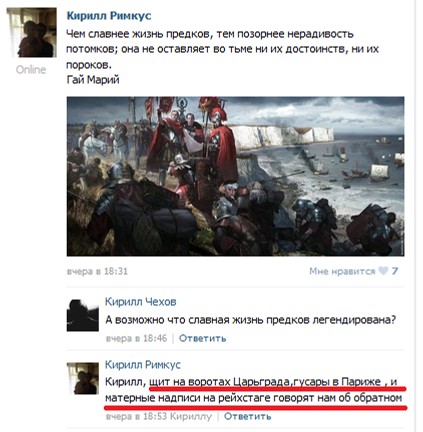Click Чехов's comment text about славная жизнь предков
This screenshot has height=432, width=423.
point(251,320)
